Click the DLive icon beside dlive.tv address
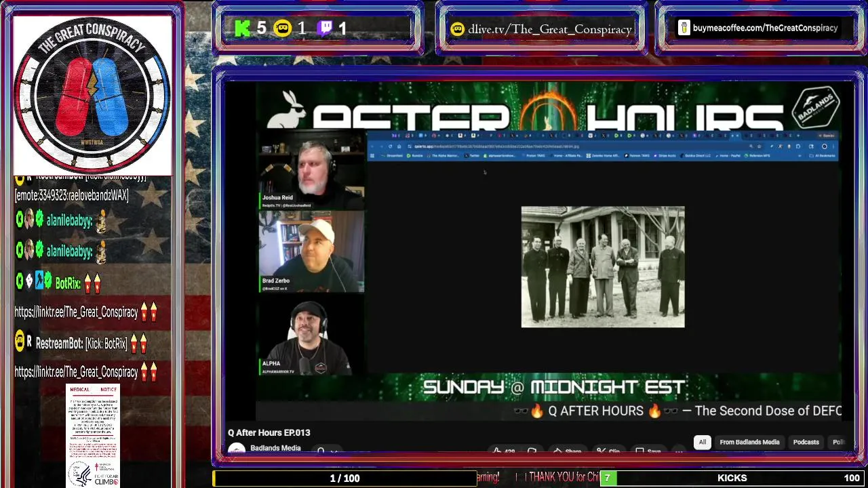 [458, 29]
